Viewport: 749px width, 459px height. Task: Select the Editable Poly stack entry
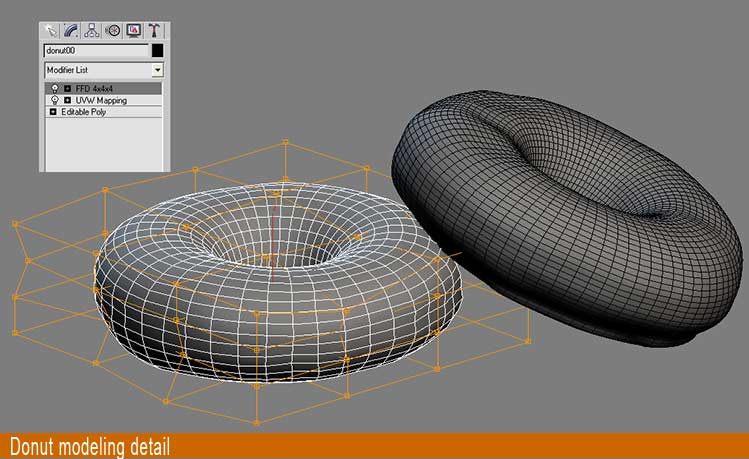point(104,112)
